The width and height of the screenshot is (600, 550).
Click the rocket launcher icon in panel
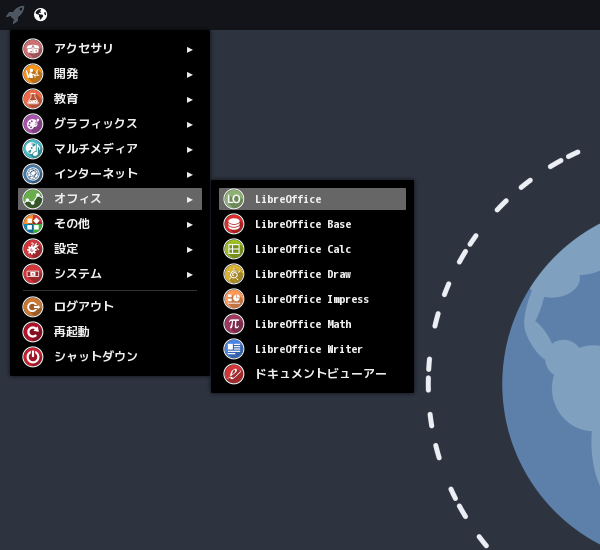[15, 15]
